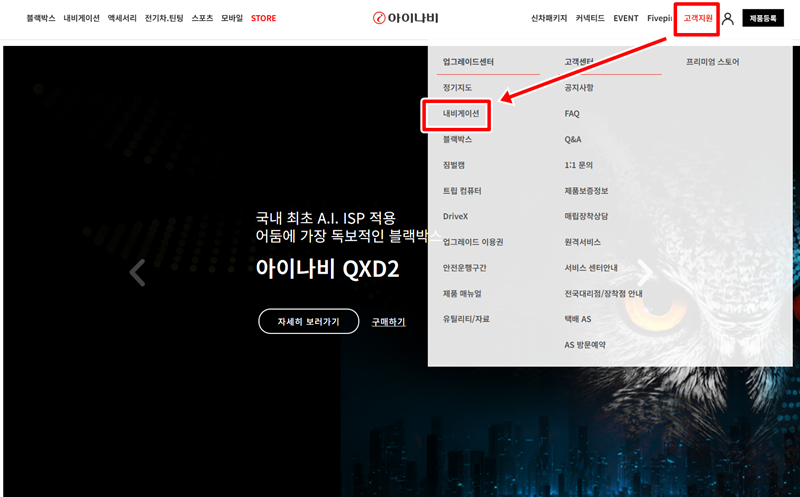Open 신차패키지 menu item

(x=549, y=18)
